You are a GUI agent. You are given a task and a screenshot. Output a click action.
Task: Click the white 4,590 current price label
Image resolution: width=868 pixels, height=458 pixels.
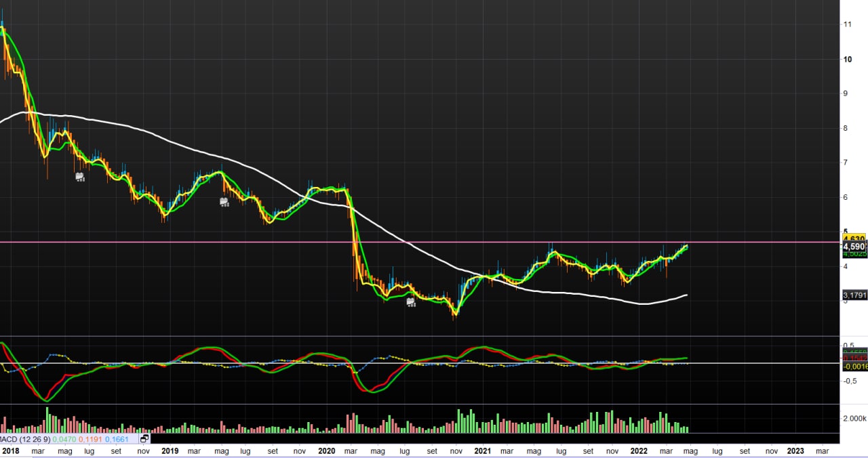(x=853, y=247)
